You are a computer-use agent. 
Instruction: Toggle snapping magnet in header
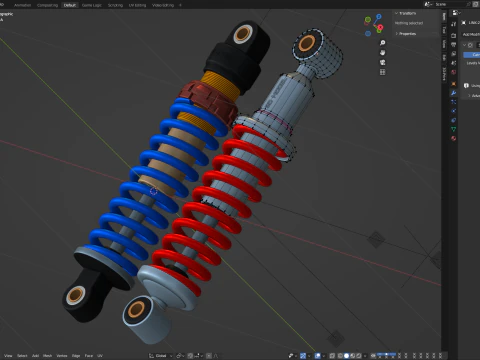point(190,356)
